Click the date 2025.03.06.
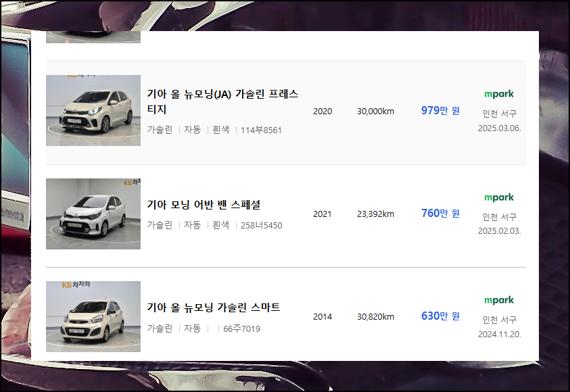Image resolution: width=570 pixels, height=392 pixels. (500, 128)
